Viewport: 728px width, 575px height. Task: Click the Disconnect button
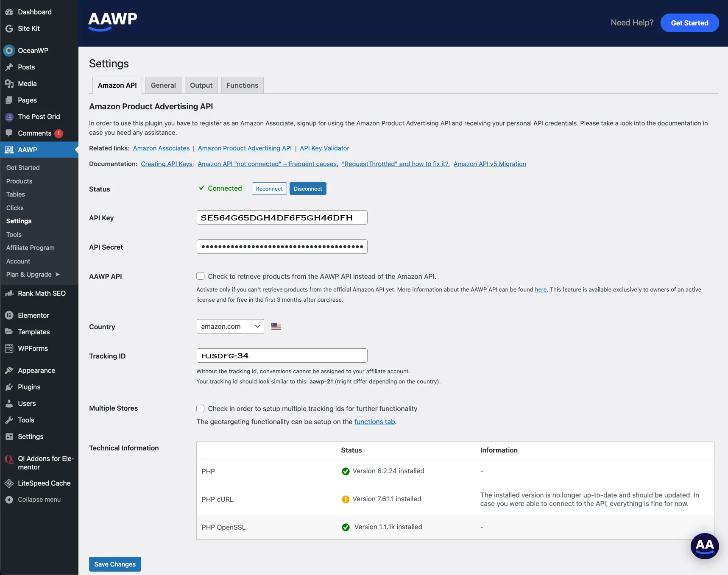308,189
